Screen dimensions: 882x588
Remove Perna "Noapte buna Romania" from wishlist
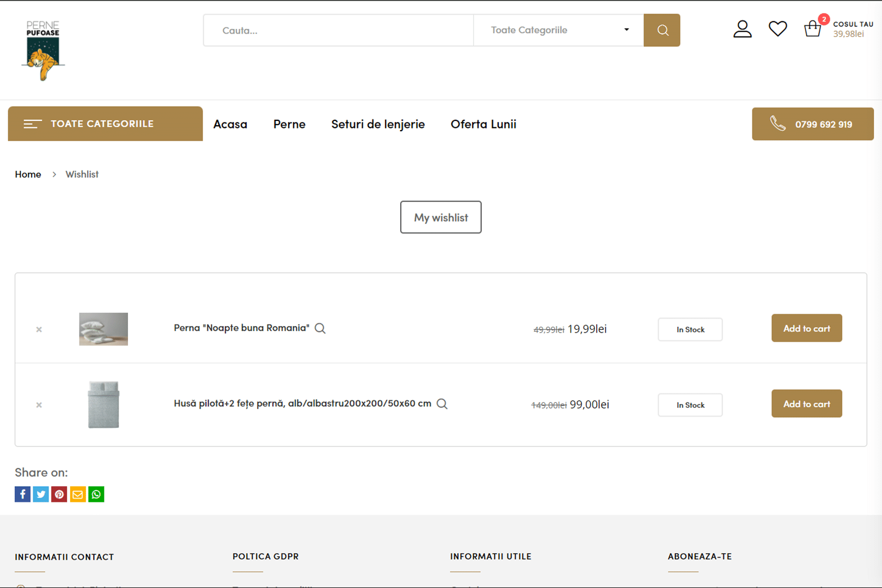pos(39,329)
